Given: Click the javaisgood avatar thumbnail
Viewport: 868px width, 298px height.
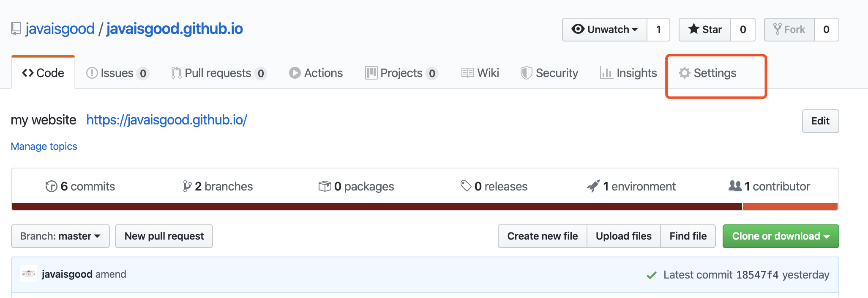Looking at the screenshot, I should coord(29,274).
